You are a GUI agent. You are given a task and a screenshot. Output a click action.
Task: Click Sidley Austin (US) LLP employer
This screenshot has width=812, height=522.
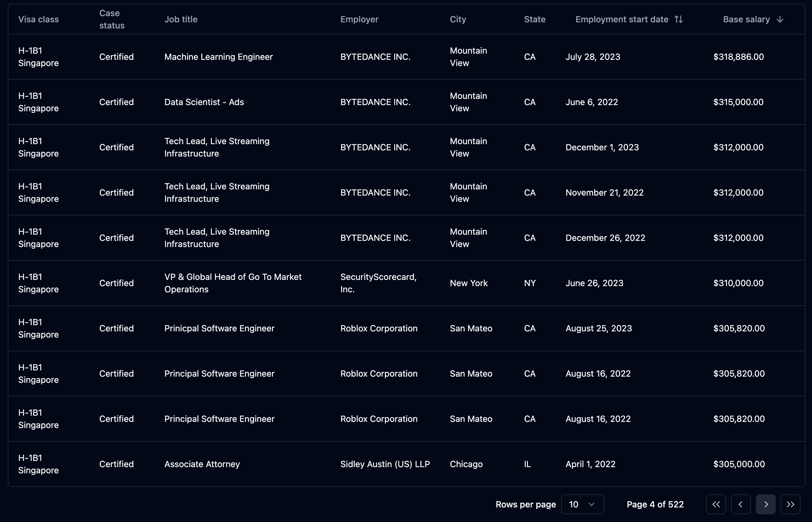pyautogui.click(x=385, y=464)
